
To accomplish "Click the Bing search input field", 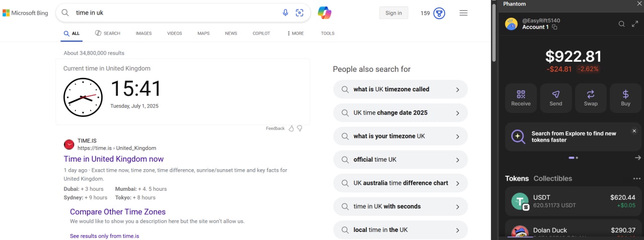I will (176, 13).
